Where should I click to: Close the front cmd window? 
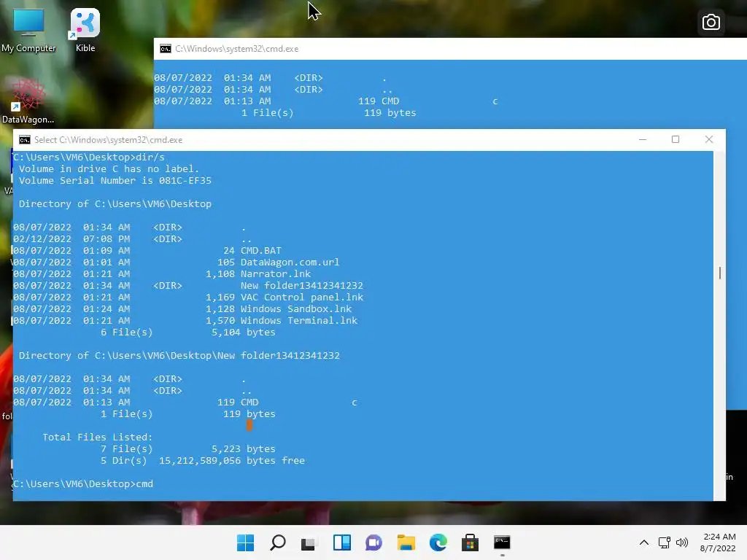[709, 139]
